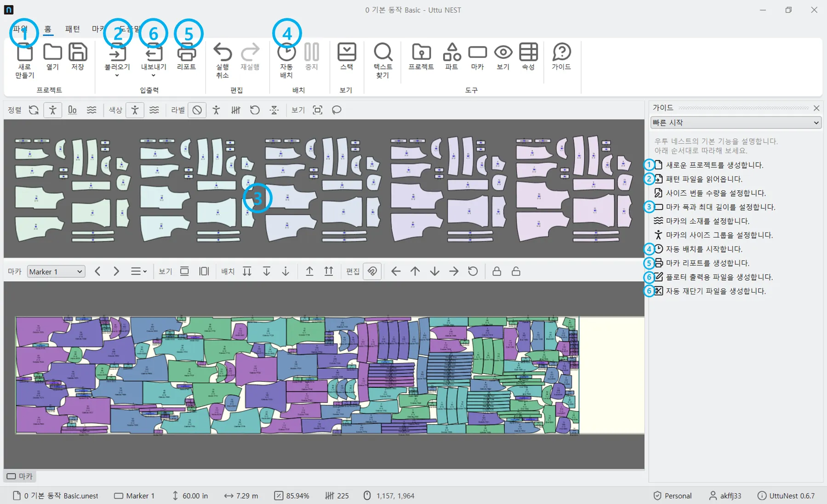Click the 스택 stack view icon
The height and width of the screenshot is (504, 827).
346,53
